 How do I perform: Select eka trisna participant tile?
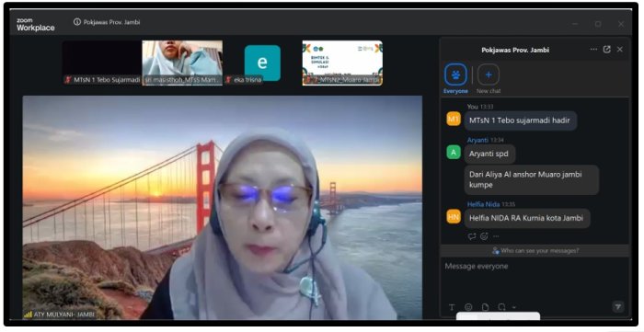[262, 63]
